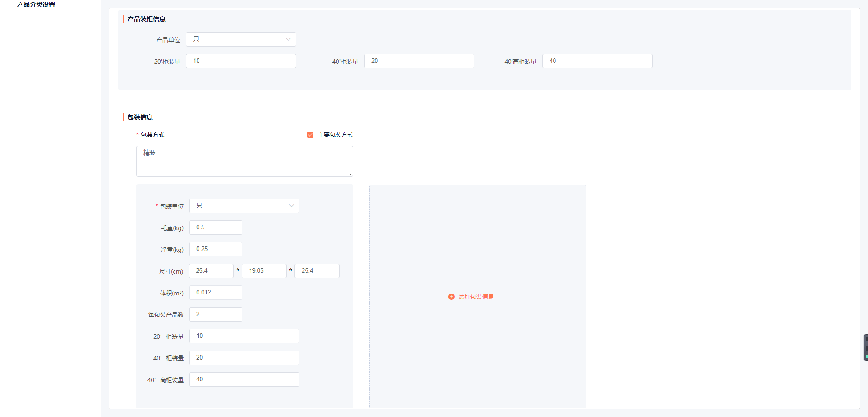868x417 pixels.
Task: Click the 毛重(kg) input field
Action: 215,227
